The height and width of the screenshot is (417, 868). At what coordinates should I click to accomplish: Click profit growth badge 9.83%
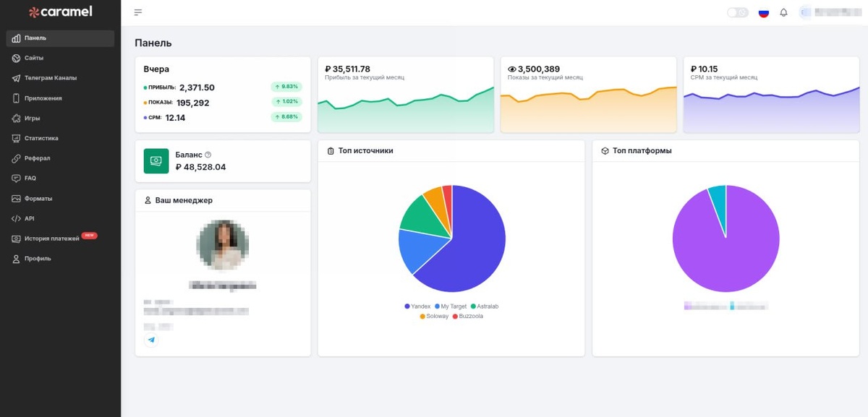point(286,87)
